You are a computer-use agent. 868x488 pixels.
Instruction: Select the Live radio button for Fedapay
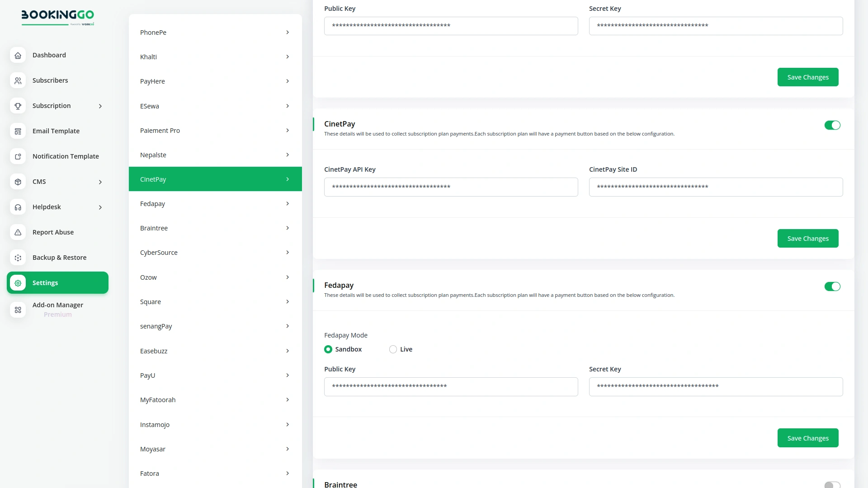point(392,349)
